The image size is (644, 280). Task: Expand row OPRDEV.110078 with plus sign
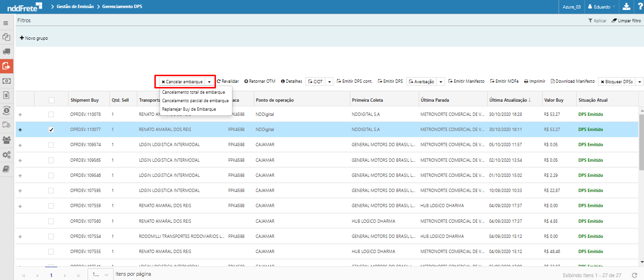click(20, 114)
